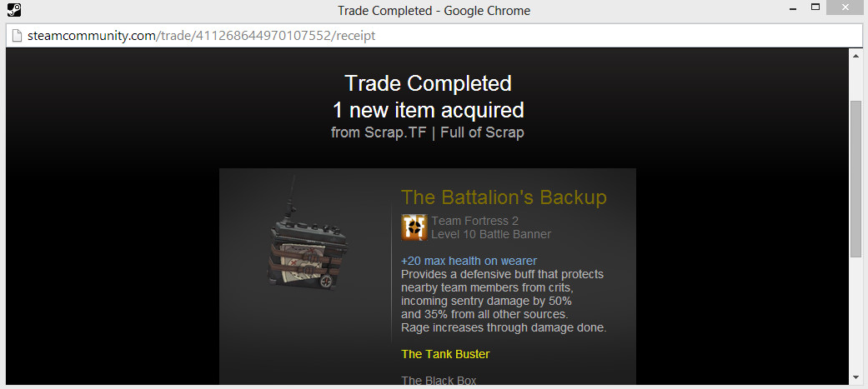
Task: Click the page document icon beside the URL
Action: (x=18, y=36)
